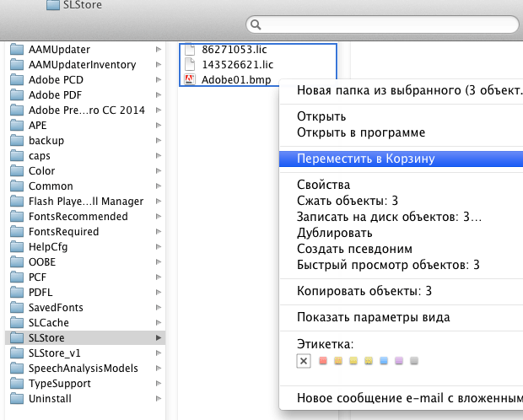Expand the Common folder arrow

(159, 186)
